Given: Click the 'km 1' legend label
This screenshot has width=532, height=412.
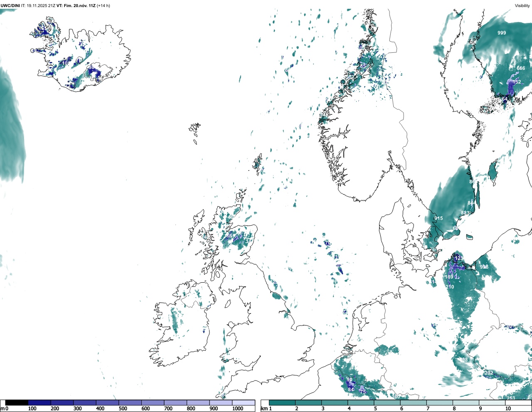Looking at the screenshot, I should pos(266,409).
